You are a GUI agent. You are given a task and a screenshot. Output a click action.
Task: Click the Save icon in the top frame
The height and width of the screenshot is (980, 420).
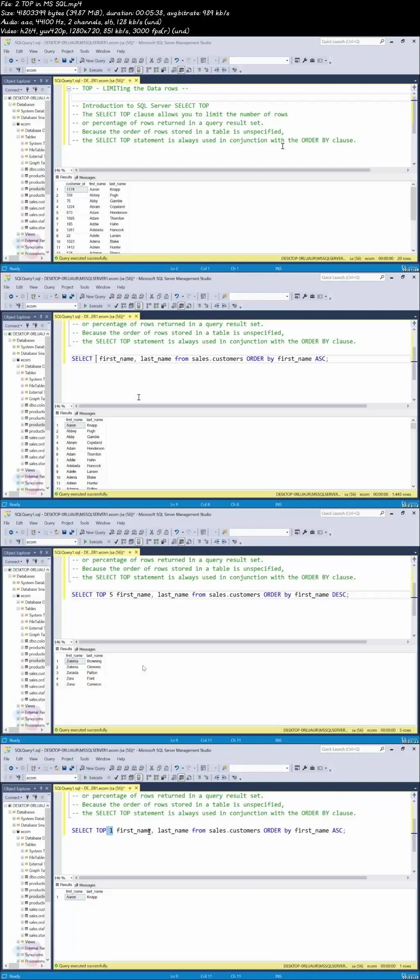(64, 61)
